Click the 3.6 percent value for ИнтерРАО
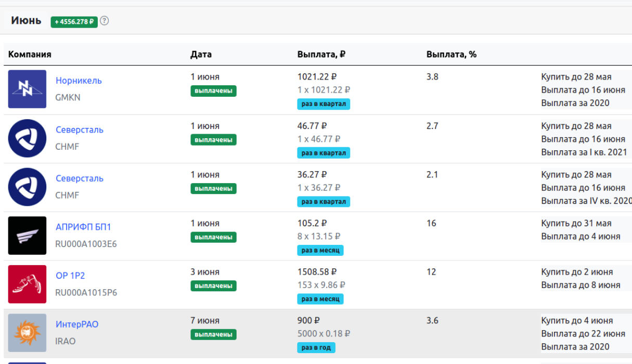632x364 pixels. [x=432, y=321]
